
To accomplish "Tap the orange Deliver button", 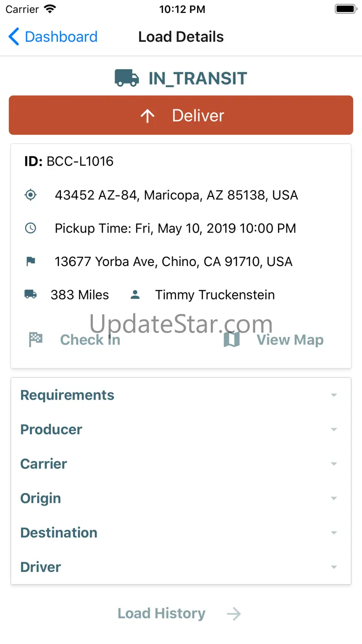I will [x=181, y=115].
